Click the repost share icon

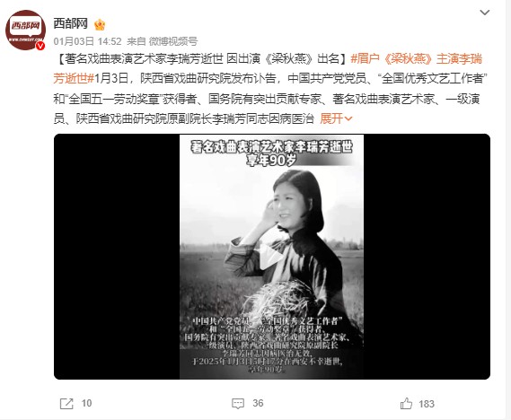[x=66, y=404]
